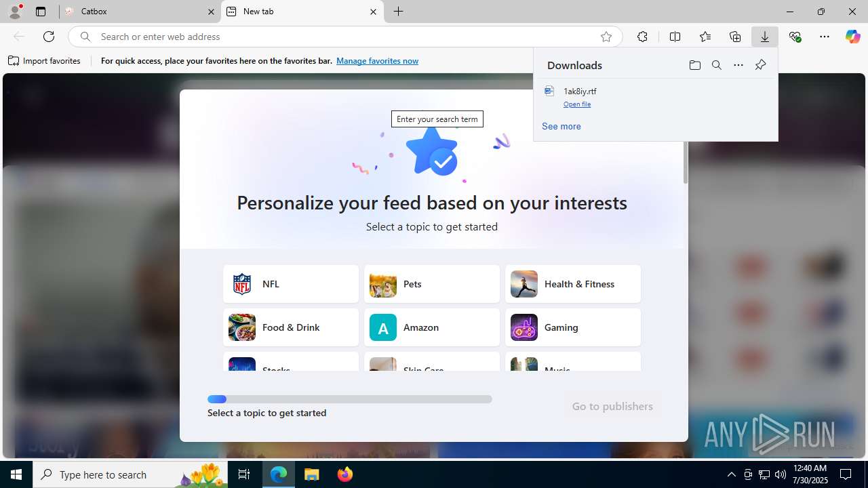Show hidden system tray icons

[x=731, y=474]
